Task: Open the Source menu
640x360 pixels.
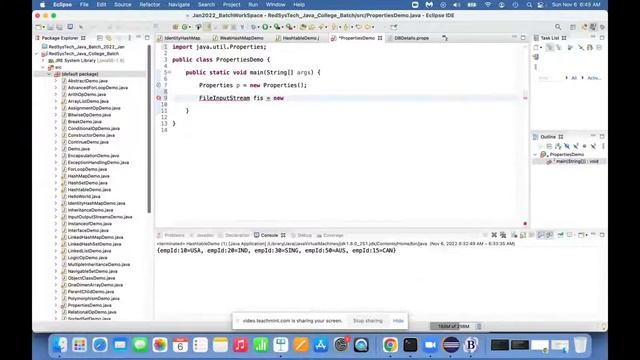Action: tap(122, 4)
